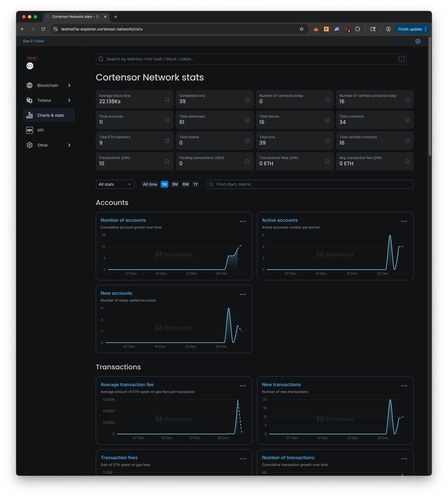Open the settings gear in the top bar
The image size is (448, 497).
tap(418, 41)
